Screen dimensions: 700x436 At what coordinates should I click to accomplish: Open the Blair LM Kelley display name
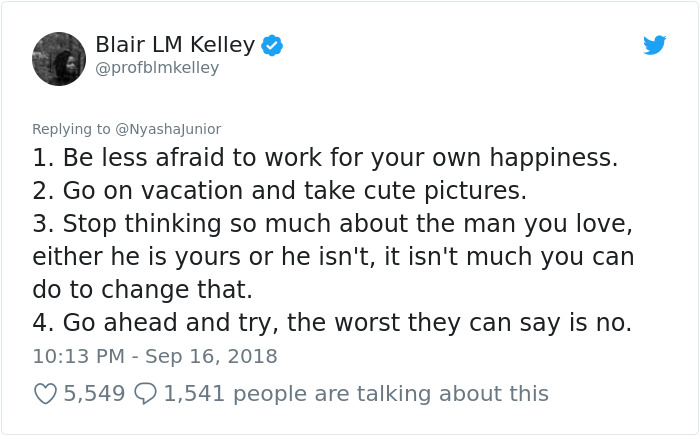(175, 45)
